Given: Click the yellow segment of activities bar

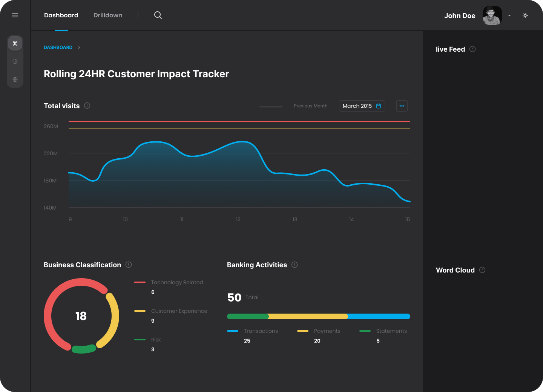Looking at the screenshot, I should tap(308, 317).
